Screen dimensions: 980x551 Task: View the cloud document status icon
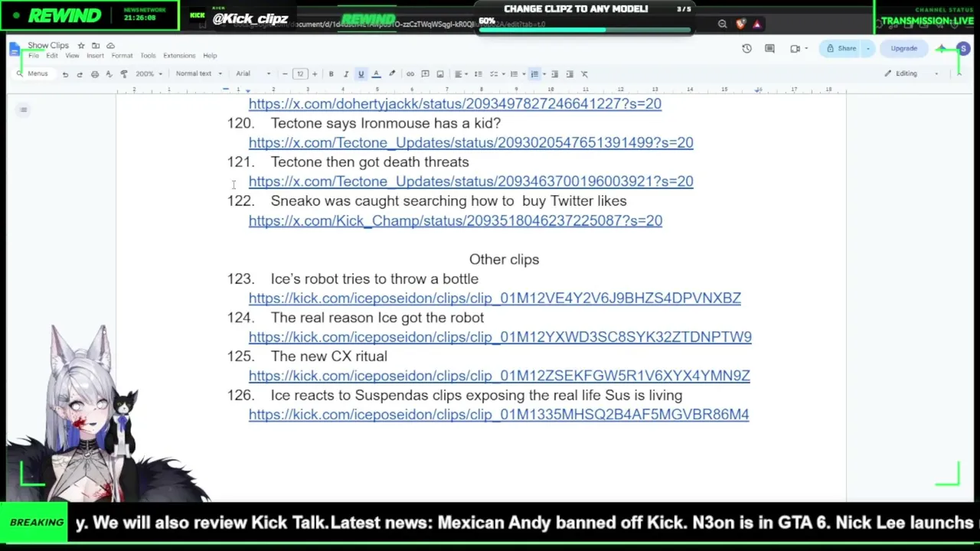(110, 46)
